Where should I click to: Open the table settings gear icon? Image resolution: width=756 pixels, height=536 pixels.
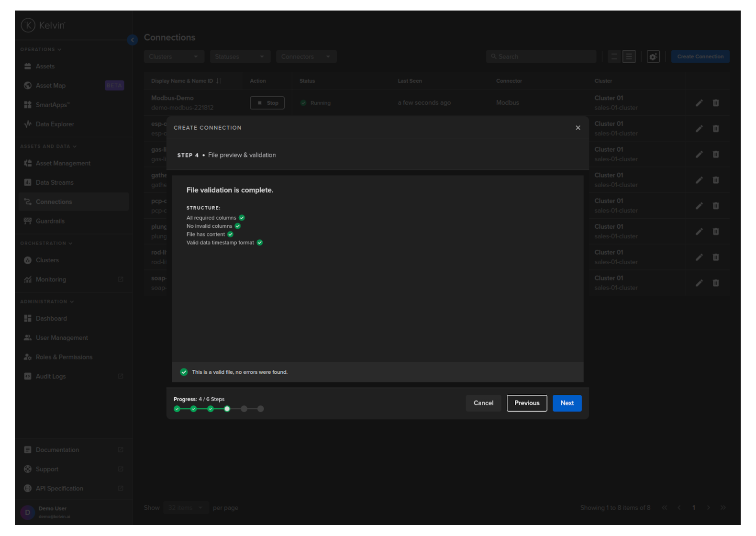[x=653, y=56]
